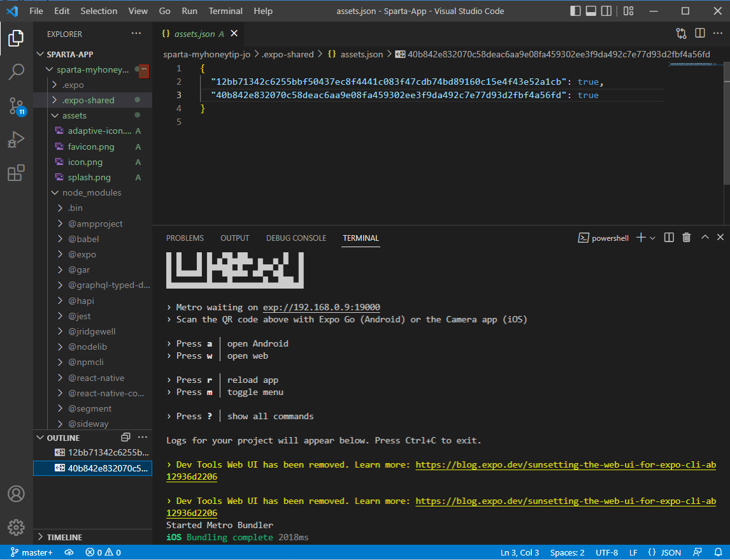Click sparta-myhoneytip-jo breadcrumb segment
The image size is (730, 560).
point(207,54)
